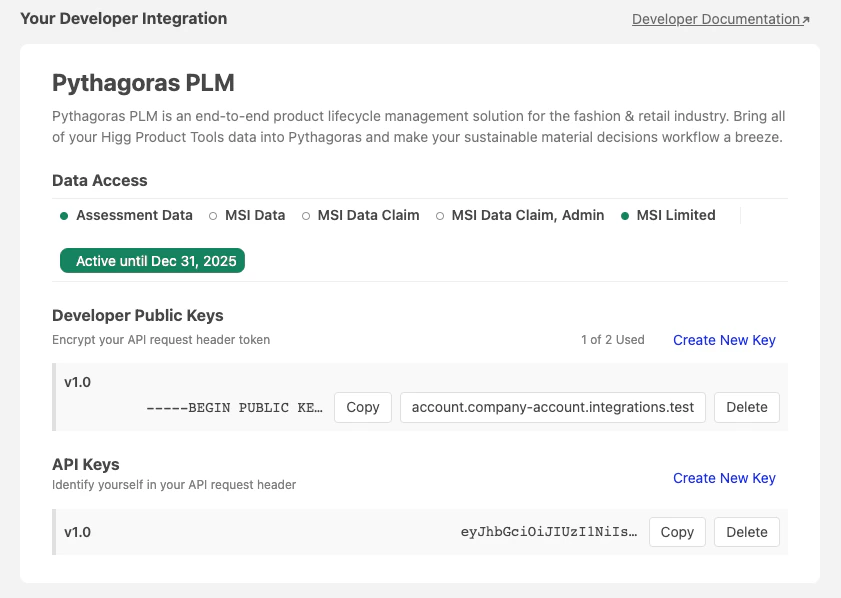Screen dimensions: 841x598
Task: Click the Active until Dec 31, 2025 badge
Action: click(x=152, y=260)
